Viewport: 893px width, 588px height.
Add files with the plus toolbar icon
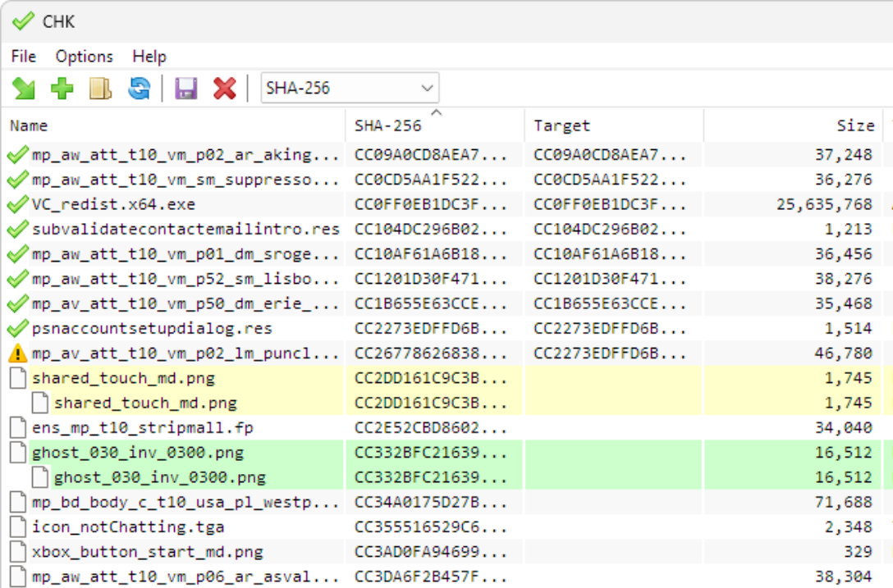tap(63, 88)
